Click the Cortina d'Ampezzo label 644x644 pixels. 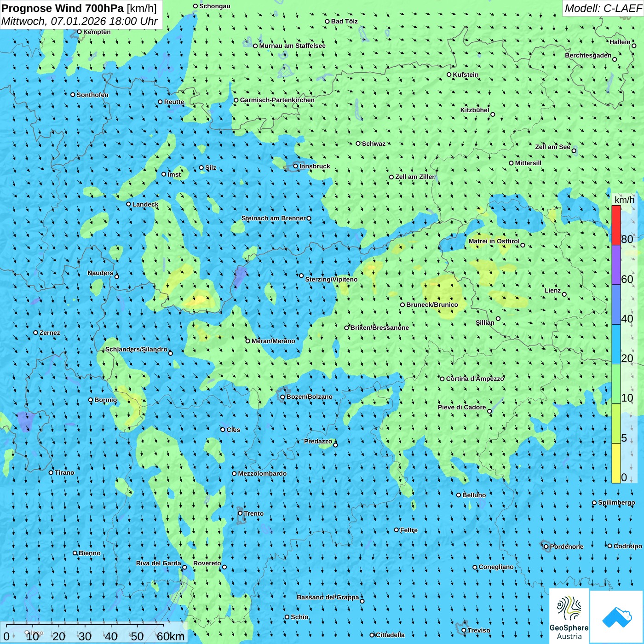point(475,379)
